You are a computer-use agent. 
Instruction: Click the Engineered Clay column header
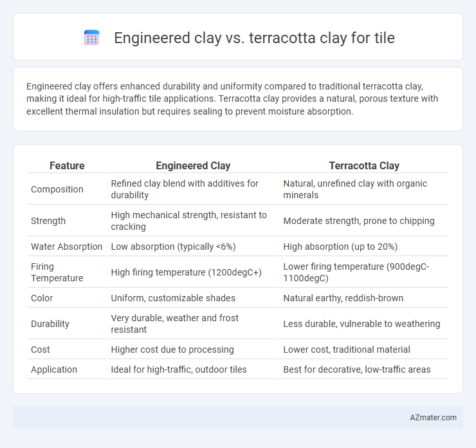coord(193,165)
